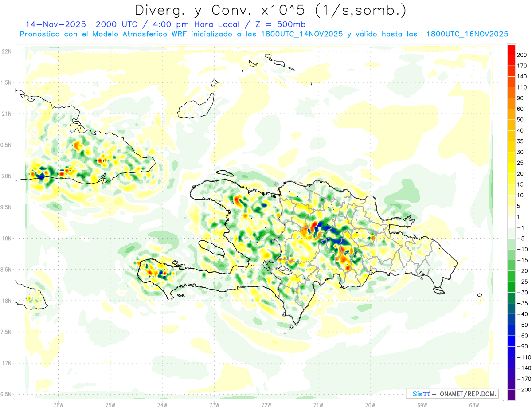Click the color scale value '-60'
This screenshot has height=411, width=532.
click(x=523, y=336)
